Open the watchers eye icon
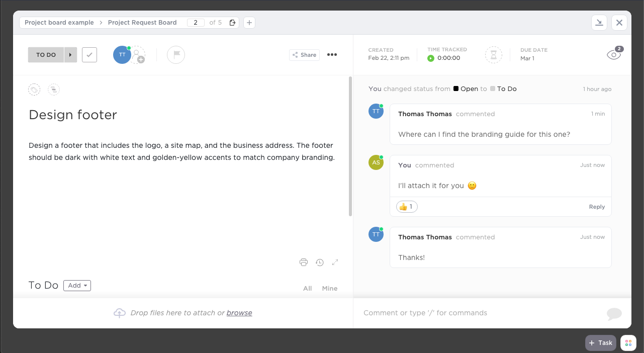 click(x=613, y=54)
